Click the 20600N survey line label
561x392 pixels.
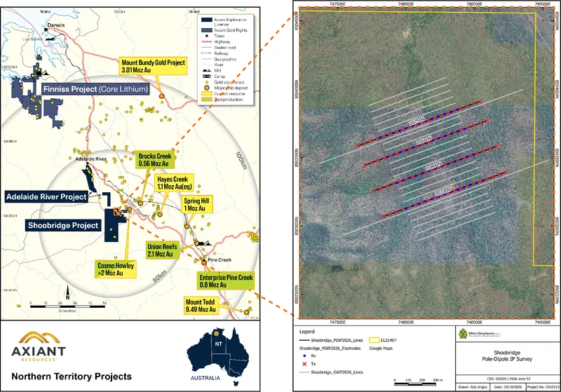coord(424,140)
